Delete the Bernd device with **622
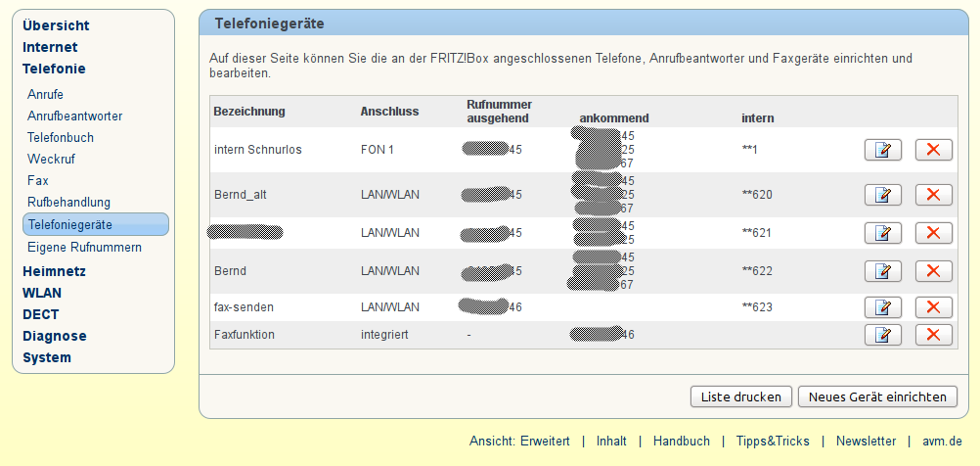The image size is (980, 466). pos(934,271)
